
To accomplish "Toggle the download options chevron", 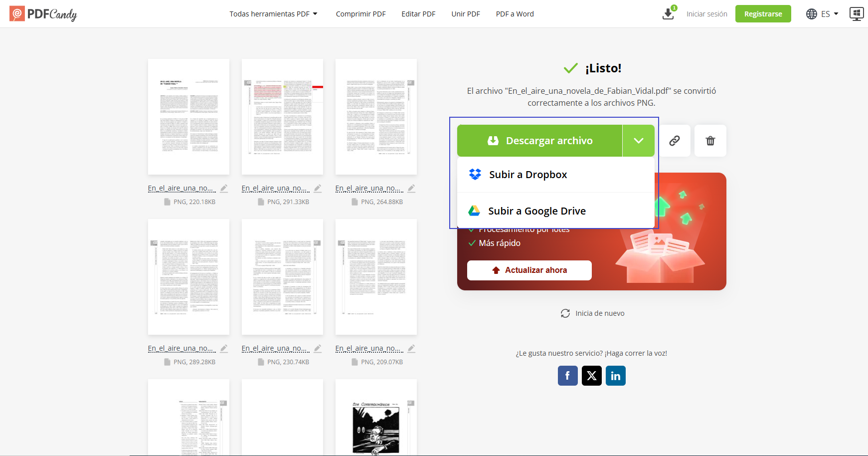I will click(639, 141).
